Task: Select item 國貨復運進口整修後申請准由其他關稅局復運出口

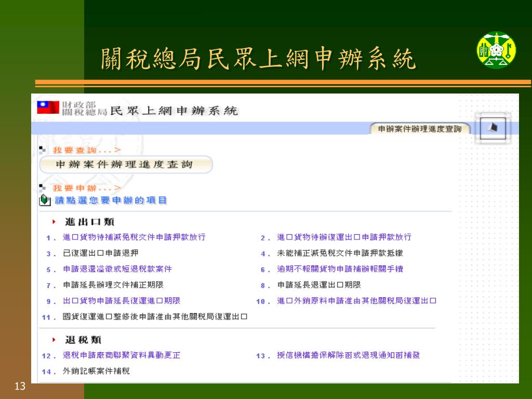Action: [x=155, y=317]
